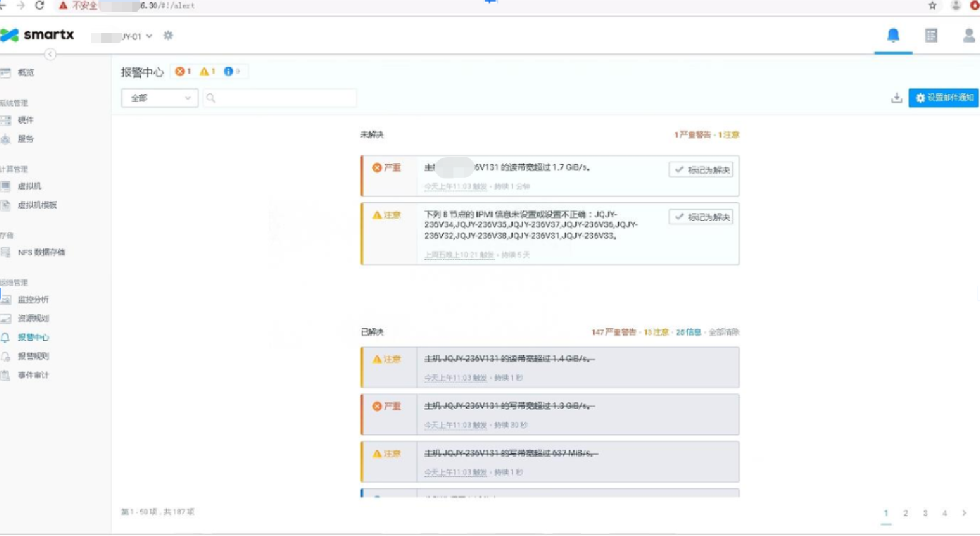Filter by info alerts blue badge
This screenshot has width=980, height=536.
(231, 71)
